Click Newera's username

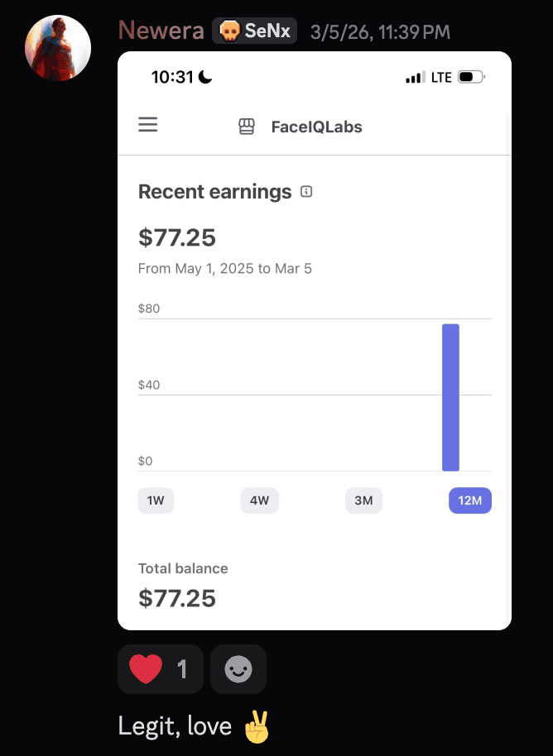pyautogui.click(x=161, y=31)
